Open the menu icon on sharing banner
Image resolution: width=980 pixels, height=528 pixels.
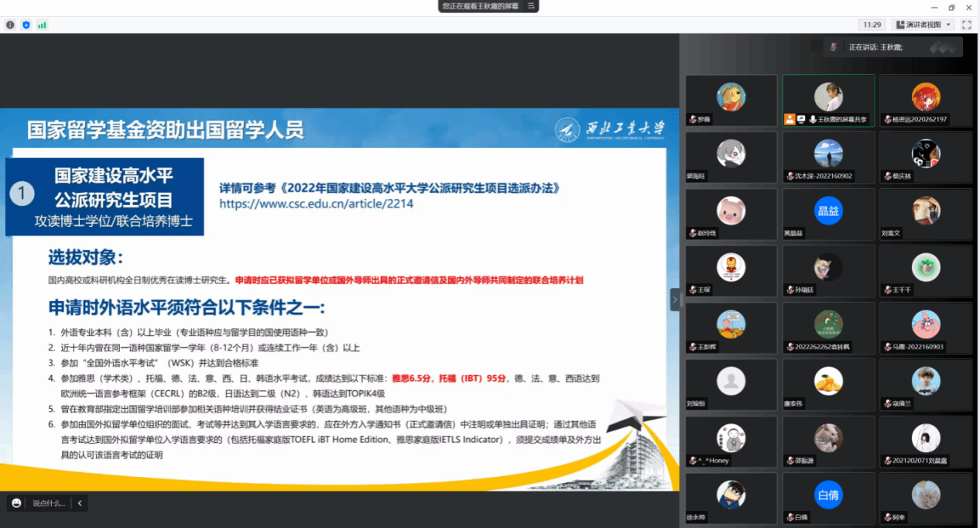(531, 5)
